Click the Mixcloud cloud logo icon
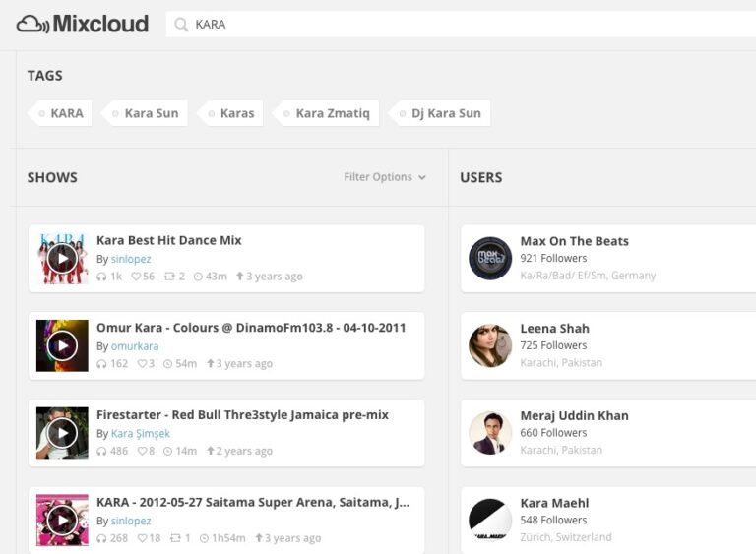Viewport: 756px width, 554px height. coord(32,24)
